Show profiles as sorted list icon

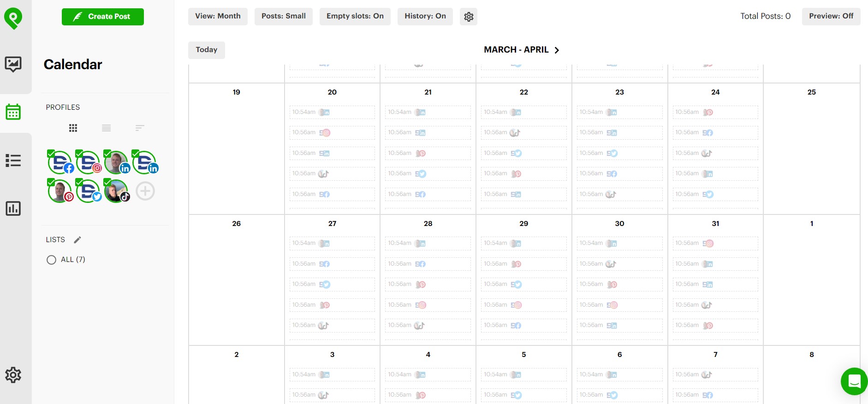140,128
